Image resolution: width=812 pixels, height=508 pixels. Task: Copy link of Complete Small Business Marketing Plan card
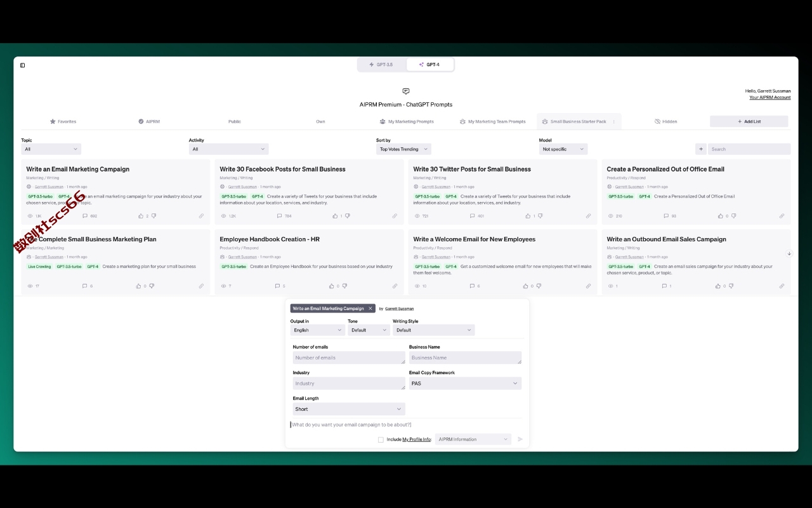click(x=201, y=286)
